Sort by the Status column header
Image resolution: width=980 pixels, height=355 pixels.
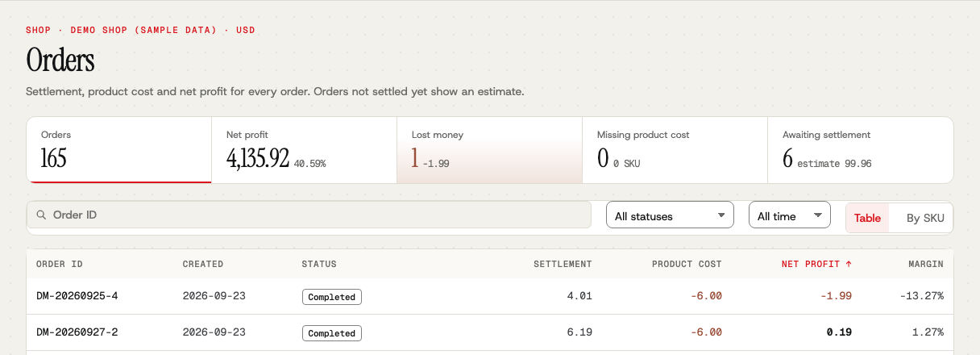point(319,264)
